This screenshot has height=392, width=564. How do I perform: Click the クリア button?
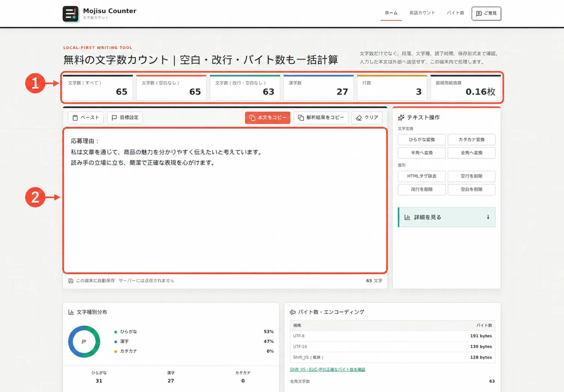(x=367, y=118)
